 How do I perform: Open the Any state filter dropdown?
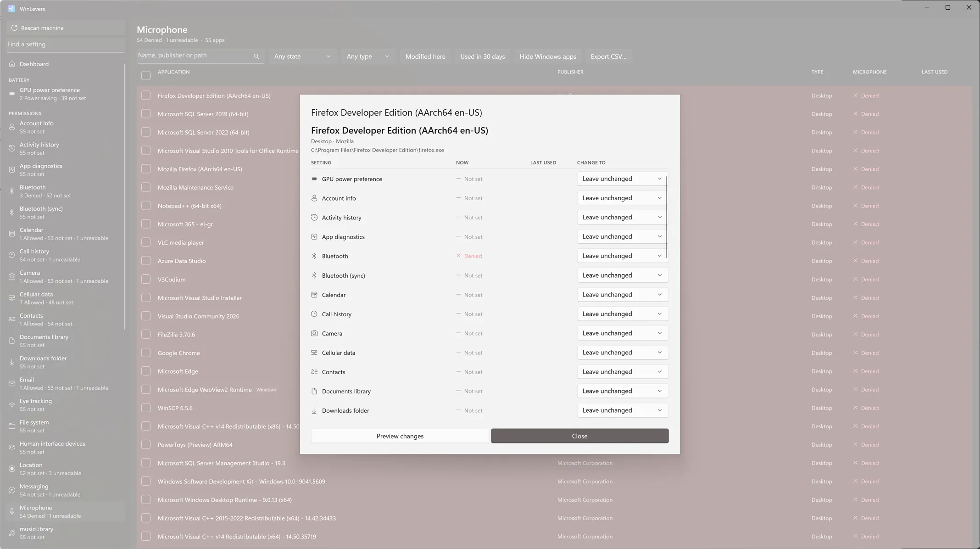click(303, 56)
